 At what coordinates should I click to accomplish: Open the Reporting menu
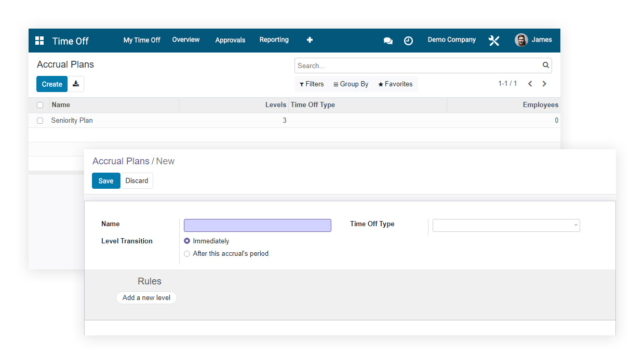274,40
